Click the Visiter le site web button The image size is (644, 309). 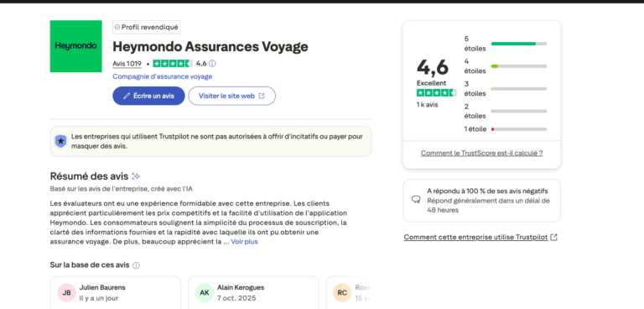232,96
